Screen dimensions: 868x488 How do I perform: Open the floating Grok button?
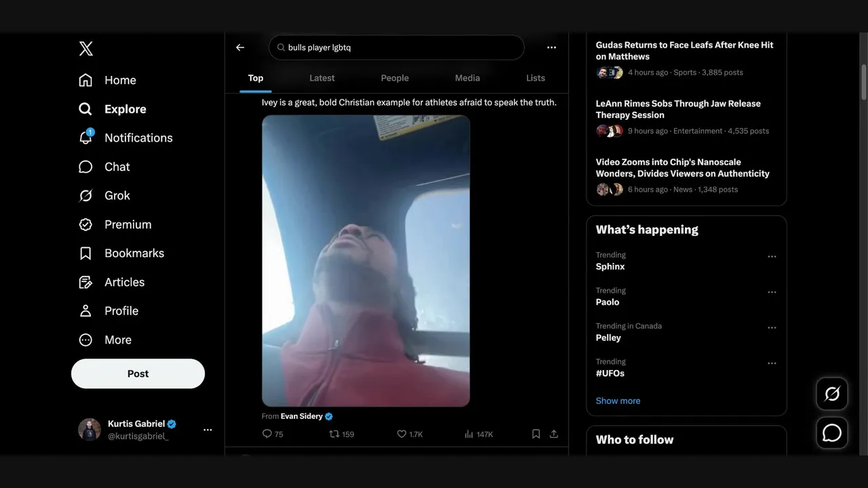pyautogui.click(x=832, y=394)
